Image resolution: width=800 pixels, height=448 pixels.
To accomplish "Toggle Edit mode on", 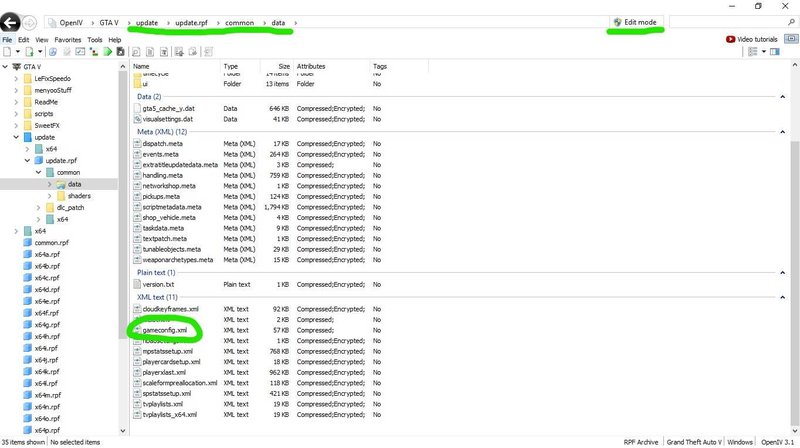I will pyautogui.click(x=635, y=22).
